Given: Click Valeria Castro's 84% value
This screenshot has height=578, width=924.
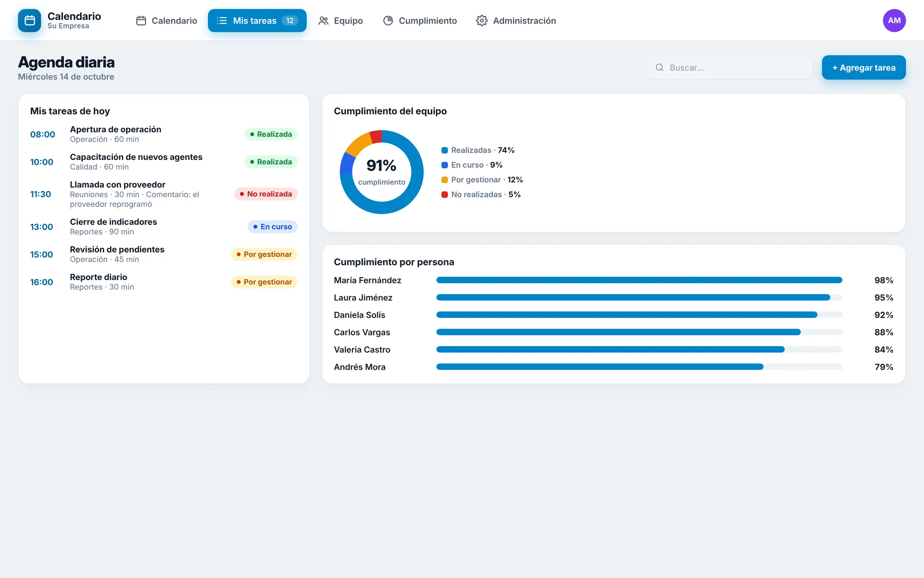Looking at the screenshot, I should click(x=884, y=349).
